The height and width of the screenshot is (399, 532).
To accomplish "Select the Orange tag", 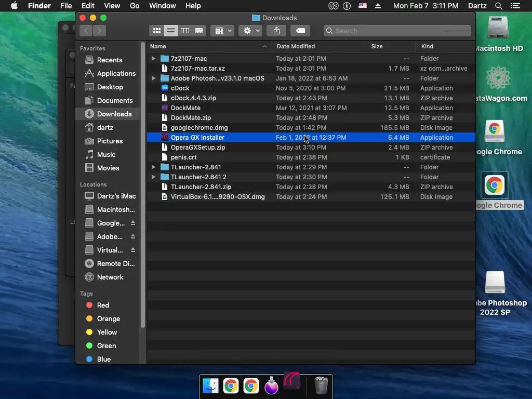I will [108, 318].
